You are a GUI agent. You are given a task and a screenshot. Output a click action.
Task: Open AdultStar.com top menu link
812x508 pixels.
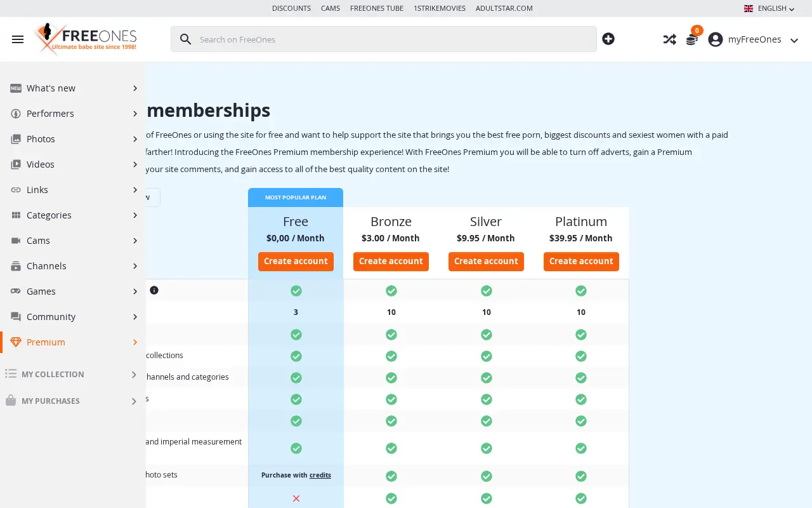504,8
